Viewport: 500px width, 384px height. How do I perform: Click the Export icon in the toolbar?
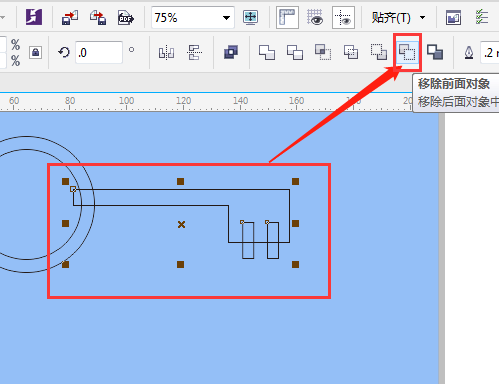[x=98, y=17]
